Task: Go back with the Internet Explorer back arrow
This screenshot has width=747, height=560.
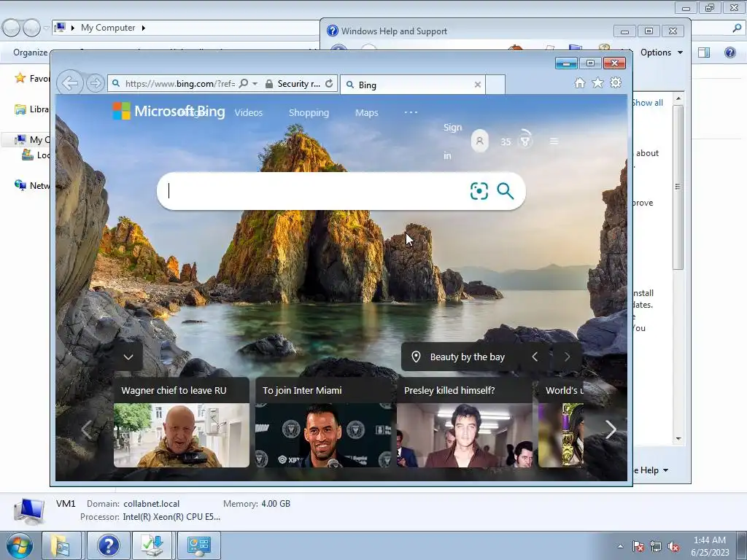Action: click(70, 83)
